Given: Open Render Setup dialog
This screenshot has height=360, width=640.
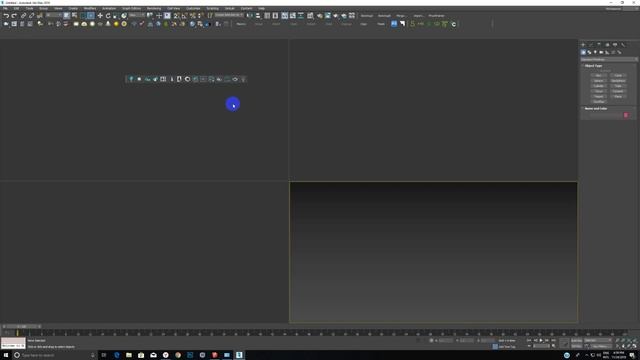Looking at the screenshot, I should tap(320, 16).
